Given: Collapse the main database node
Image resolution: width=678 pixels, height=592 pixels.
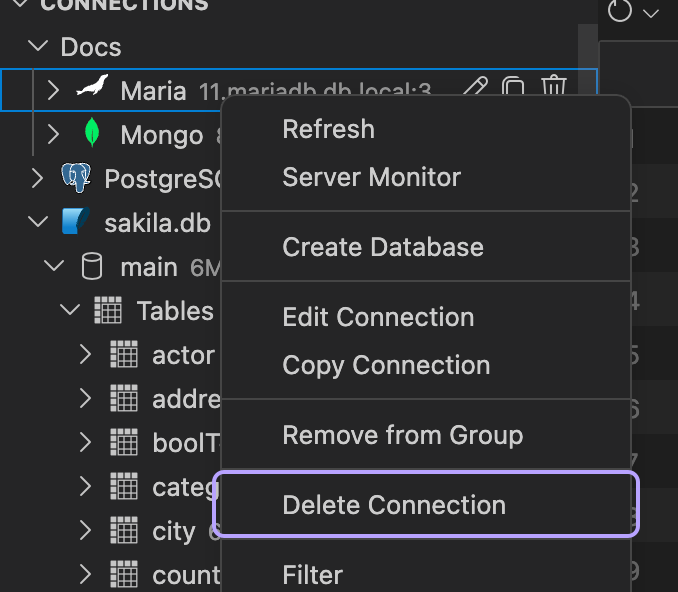Looking at the screenshot, I should tap(54, 266).
